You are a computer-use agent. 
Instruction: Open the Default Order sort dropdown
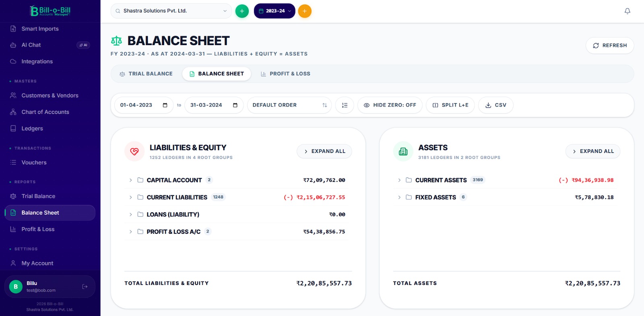tap(289, 105)
